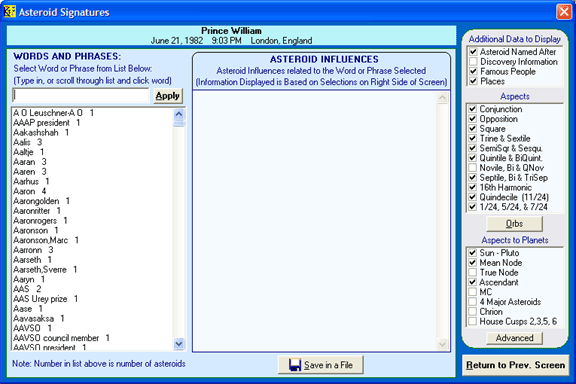The height and width of the screenshot is (384, 576).
Task: Toggle the Ascendant checkbox
Action: [x=472, y=282]
